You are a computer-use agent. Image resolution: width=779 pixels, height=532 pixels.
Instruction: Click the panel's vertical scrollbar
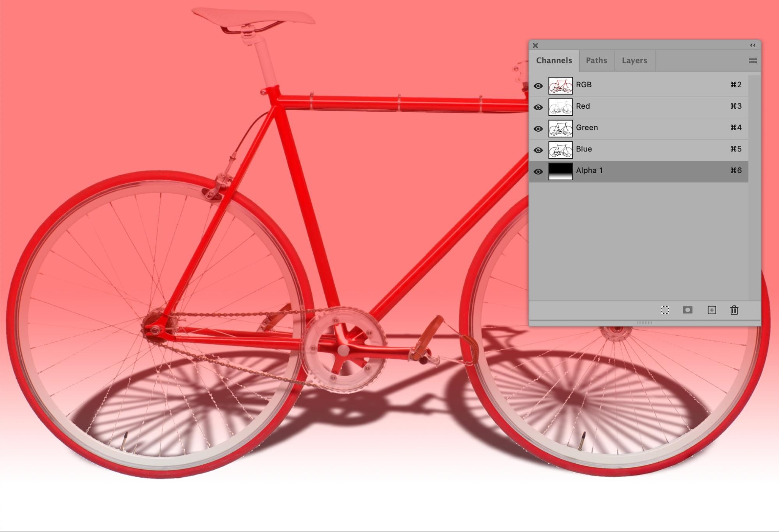tap(754, 187)
